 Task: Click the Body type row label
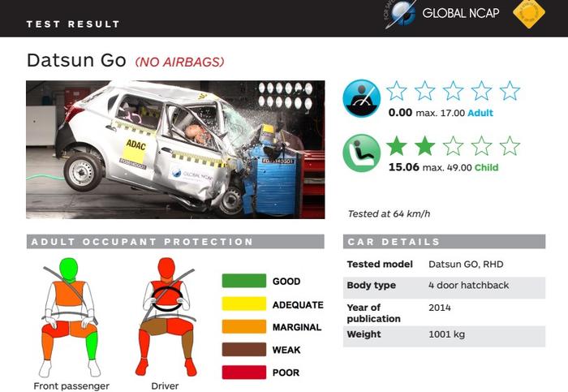pos(372,286)
